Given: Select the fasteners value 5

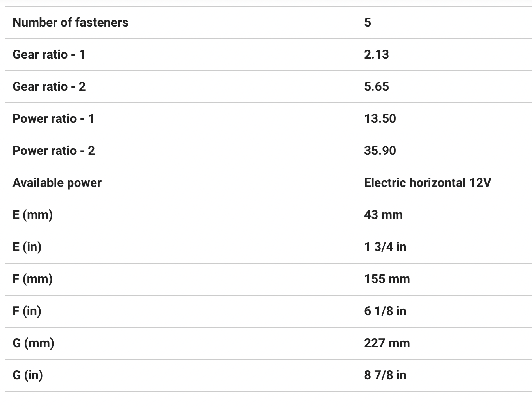Looking at the screenshot, I should (368, 23).
